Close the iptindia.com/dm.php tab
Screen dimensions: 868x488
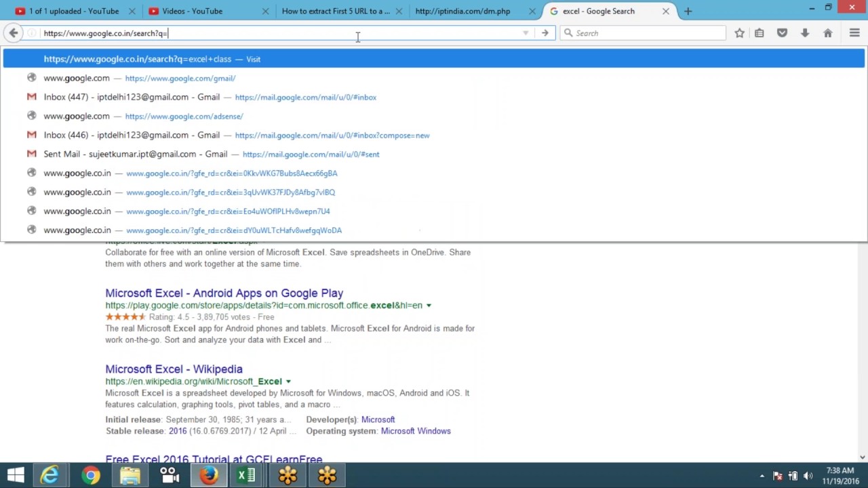(532, 11)
